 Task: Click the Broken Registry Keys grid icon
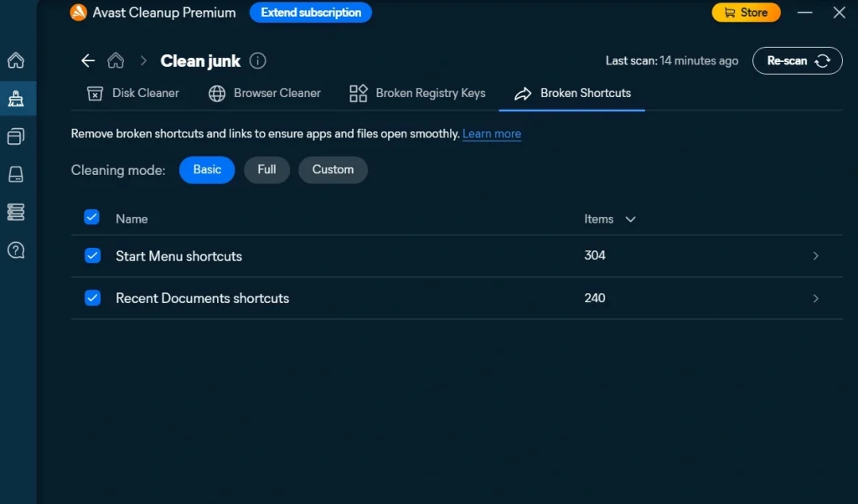(359, 94)
